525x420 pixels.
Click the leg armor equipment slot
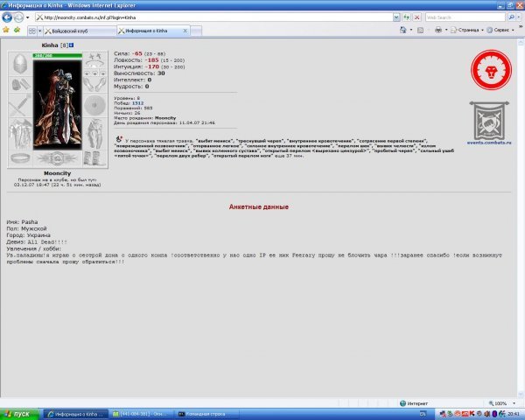[95, 134]
